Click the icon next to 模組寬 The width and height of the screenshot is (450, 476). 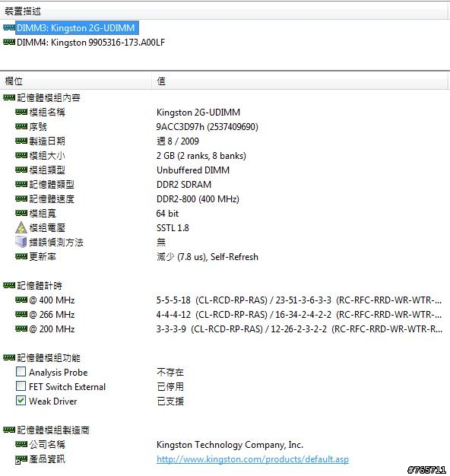coord(21,213)
